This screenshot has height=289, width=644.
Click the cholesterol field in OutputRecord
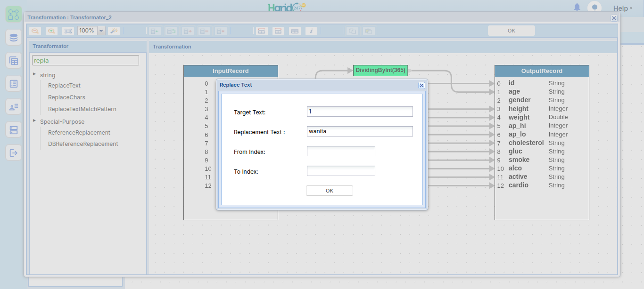coord(526,143)
